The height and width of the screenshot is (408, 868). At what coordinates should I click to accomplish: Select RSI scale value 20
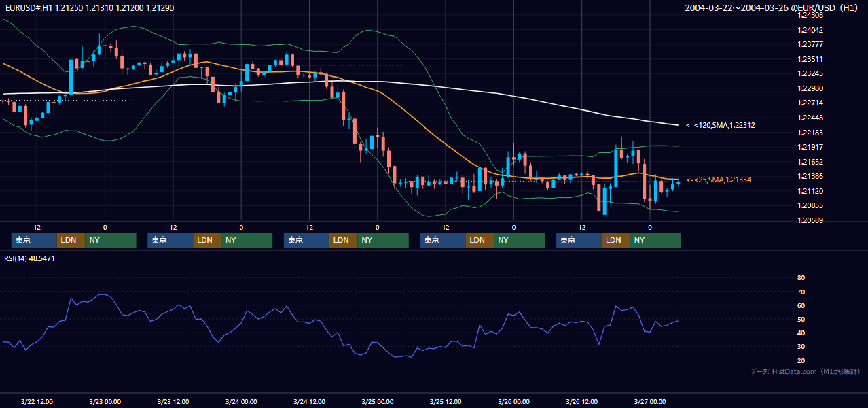click(801, 360)
